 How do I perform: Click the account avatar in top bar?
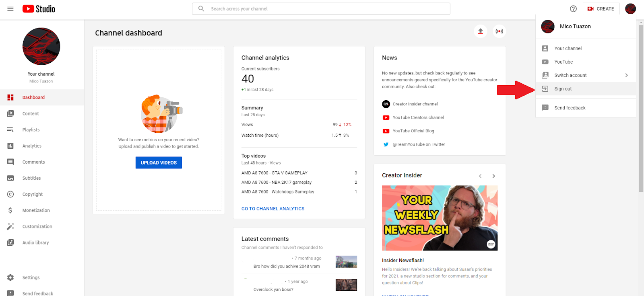(630, 9)
